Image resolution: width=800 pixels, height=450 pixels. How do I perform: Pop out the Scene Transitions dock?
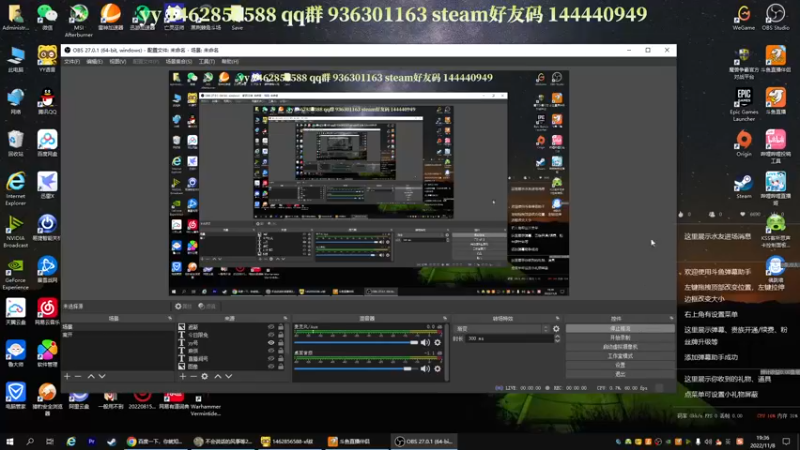point(557,318)
